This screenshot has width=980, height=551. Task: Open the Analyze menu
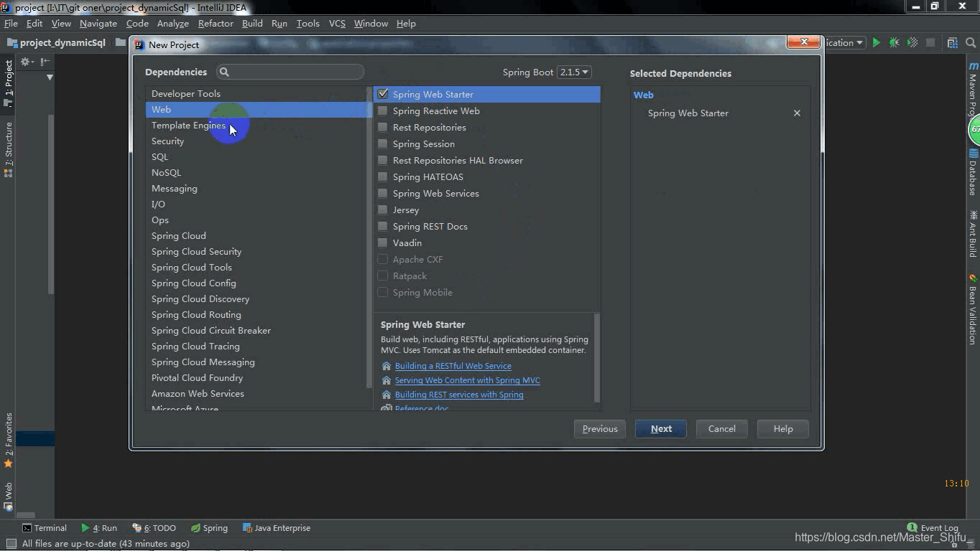173,23
